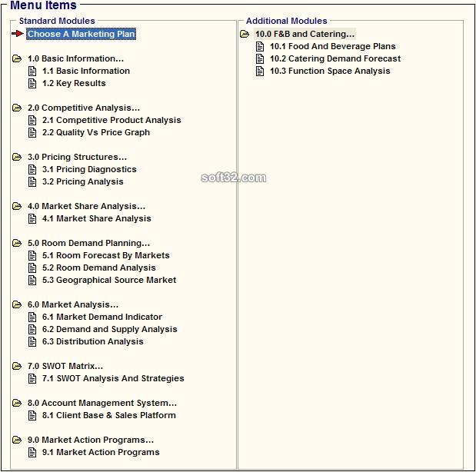Click document icon beside 10.3 Function Space Analysis

click(x=260, y=71)
